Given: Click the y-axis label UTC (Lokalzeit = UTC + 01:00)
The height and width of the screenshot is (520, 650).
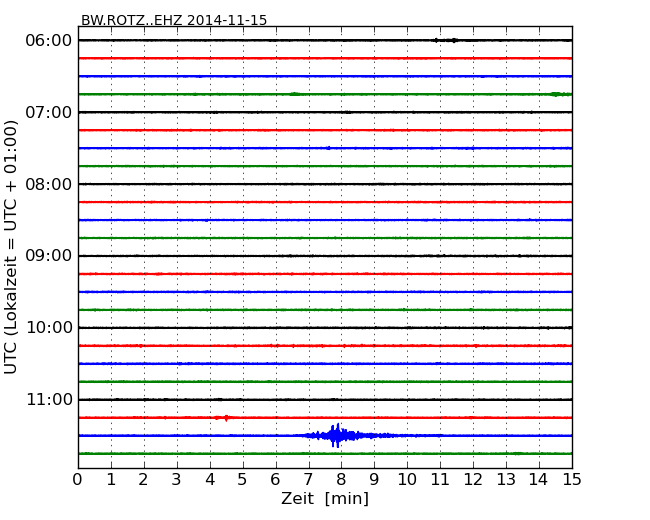Looking at the screenshot, I should point(11,247).
